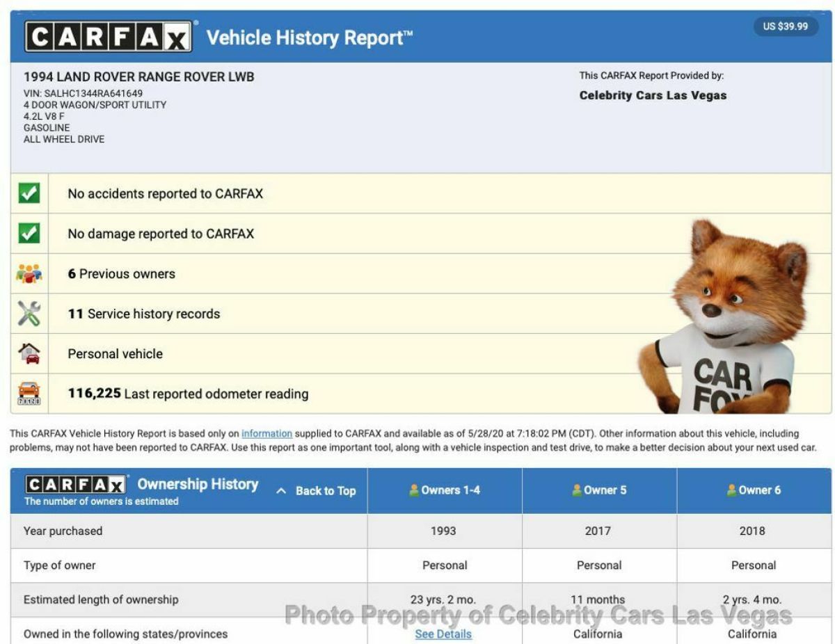835x644 pixels.
Task: Click the CARFAX logo in header
Action: pyautogui.click(x=109, y=37)
